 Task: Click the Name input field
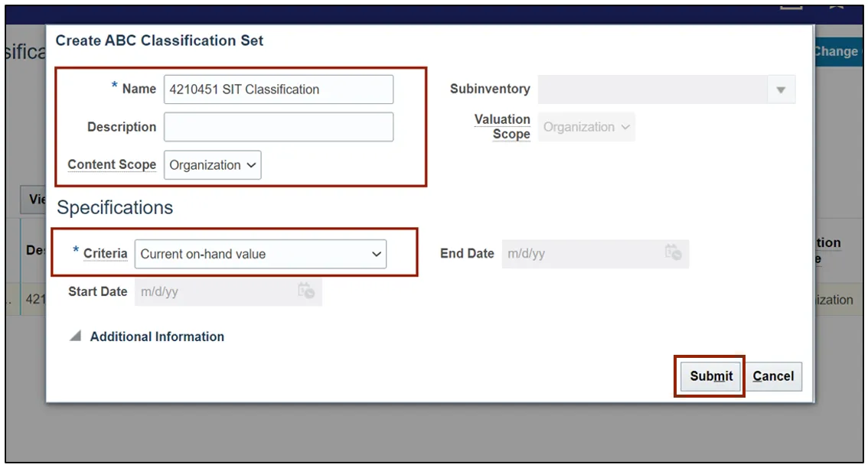(279, 89)
